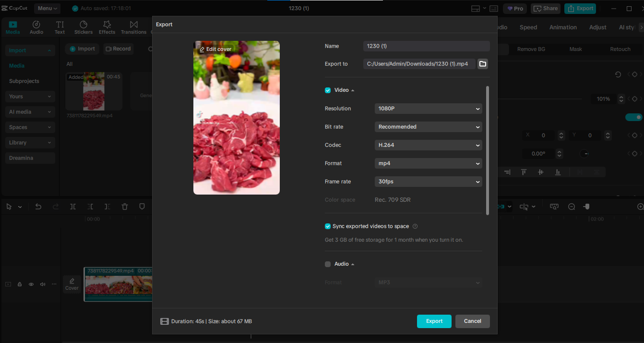
Task: Click the Pro upgrade button in the title bar
Action: (515, 8)
